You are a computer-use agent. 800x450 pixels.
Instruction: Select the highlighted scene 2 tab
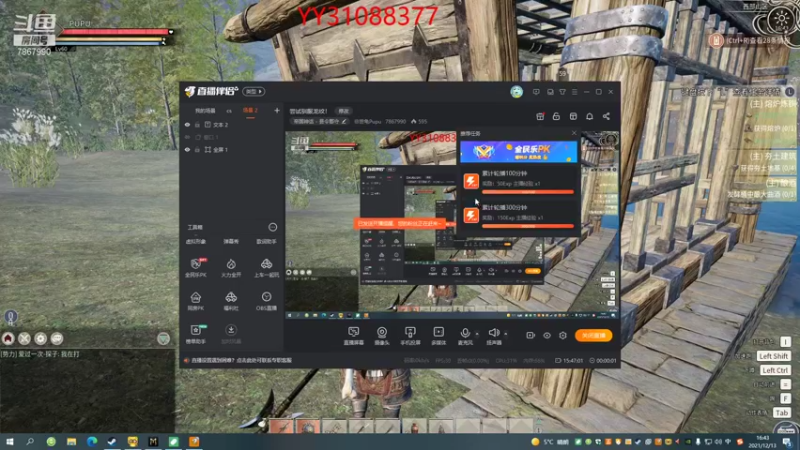[250, 111]
